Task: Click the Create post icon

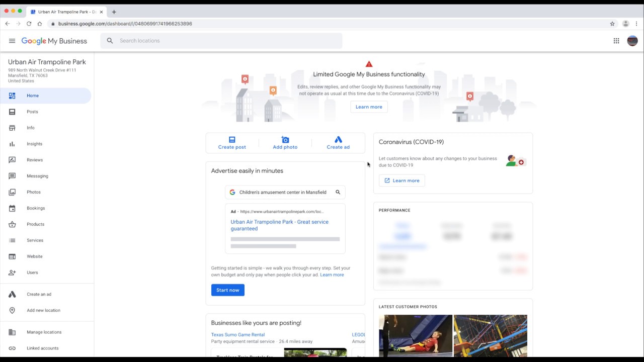Action: pos(232,139)
